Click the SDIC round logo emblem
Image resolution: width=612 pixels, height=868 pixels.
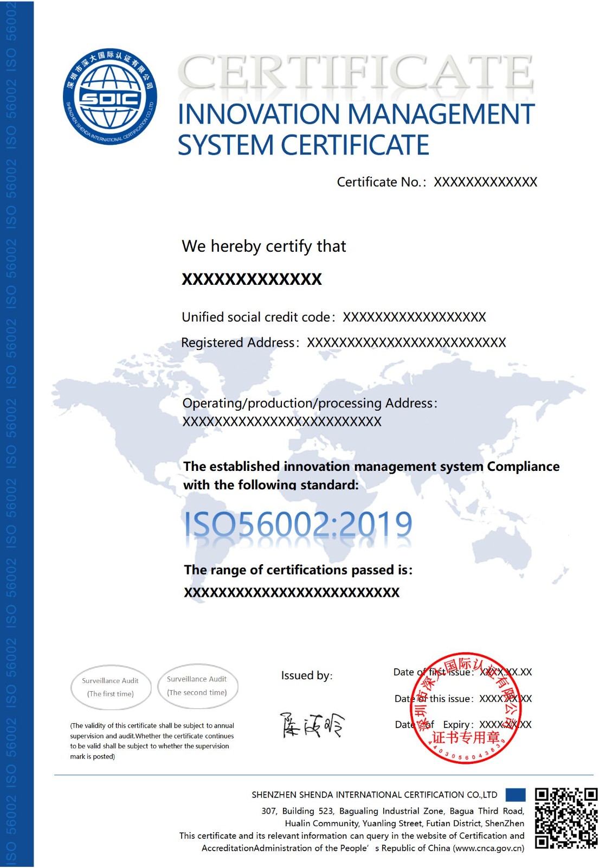click(x=110, y=97)
